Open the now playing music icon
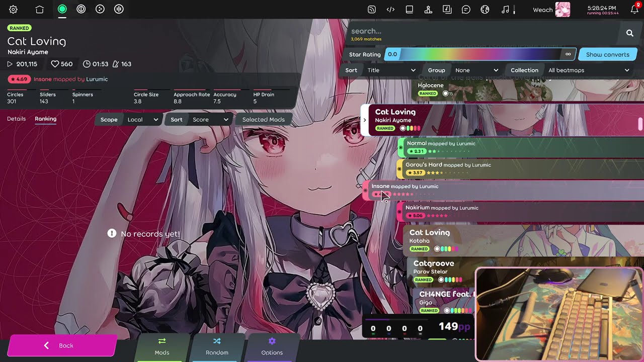Screen dimensions: 644x362 click(506, 9)
